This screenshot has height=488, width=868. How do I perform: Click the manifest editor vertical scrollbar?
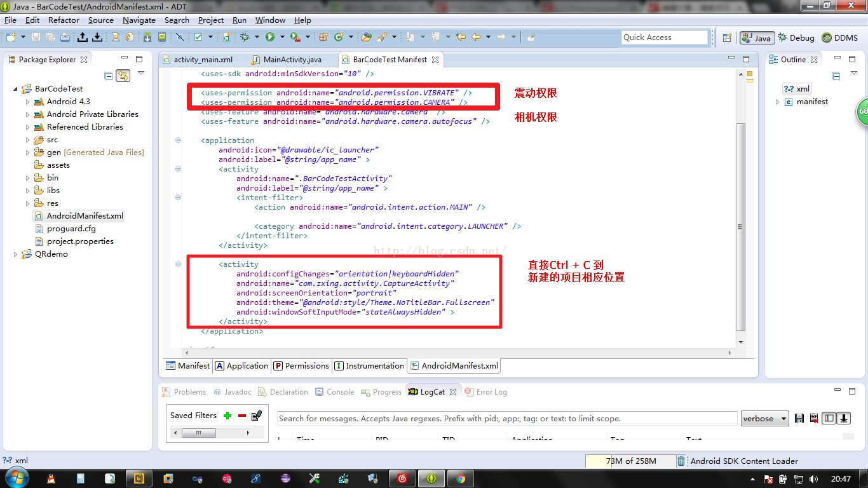(740, 227)
